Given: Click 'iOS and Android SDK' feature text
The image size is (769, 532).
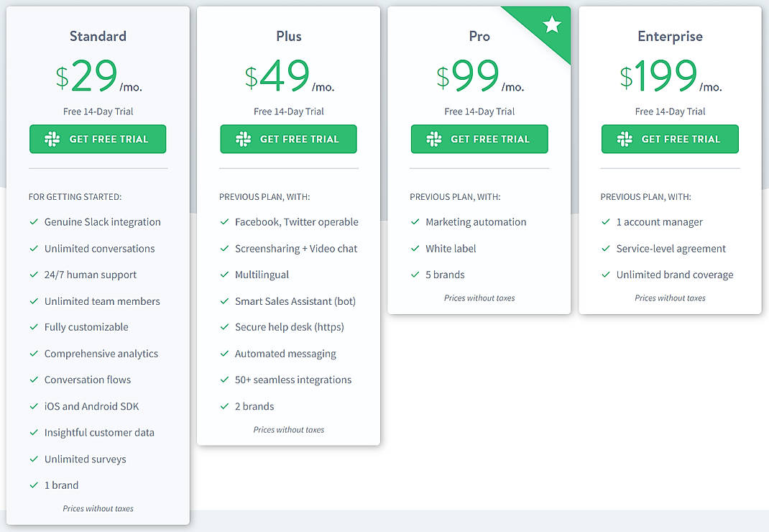Looking at the screenshot, I should pyautogui.click(x=92, y=406).
